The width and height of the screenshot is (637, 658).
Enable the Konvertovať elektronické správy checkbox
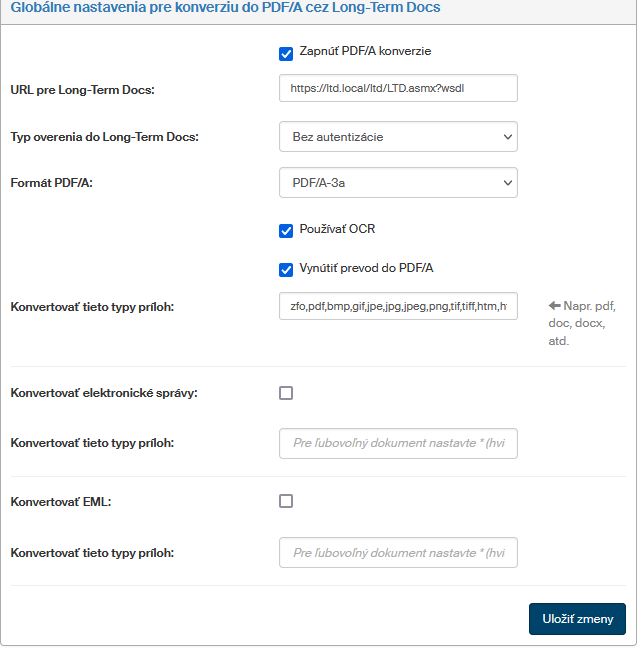(286, 393)
